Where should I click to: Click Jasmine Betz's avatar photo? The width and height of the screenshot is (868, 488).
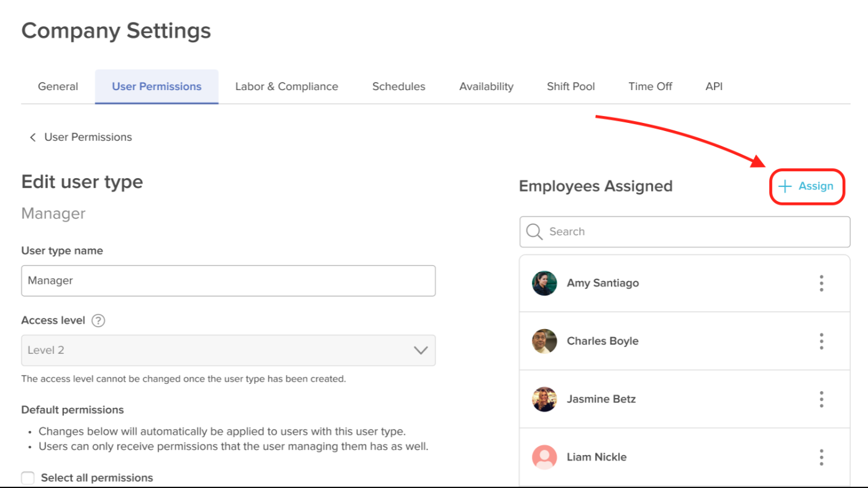pyautogui.click(x=544, y=399)
